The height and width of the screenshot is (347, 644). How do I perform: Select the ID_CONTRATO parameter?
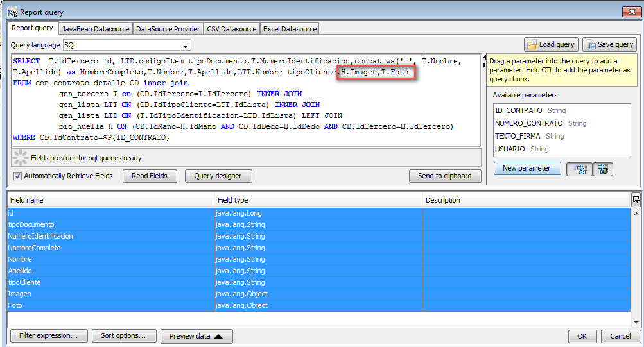pyautogui.click(x=519, y=110)
